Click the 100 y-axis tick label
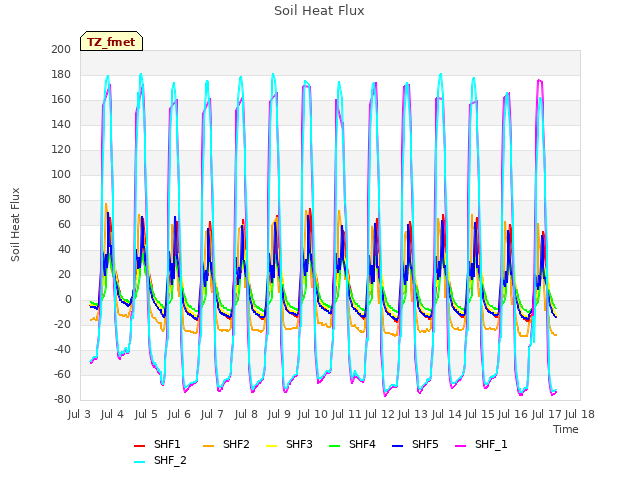The image size is (640, 480). tap(61, 174)
